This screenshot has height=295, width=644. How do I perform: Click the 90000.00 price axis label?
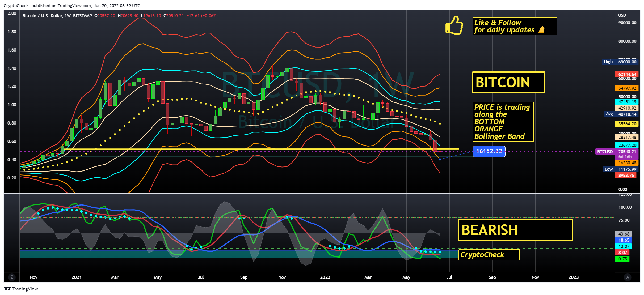coord(627,23)
